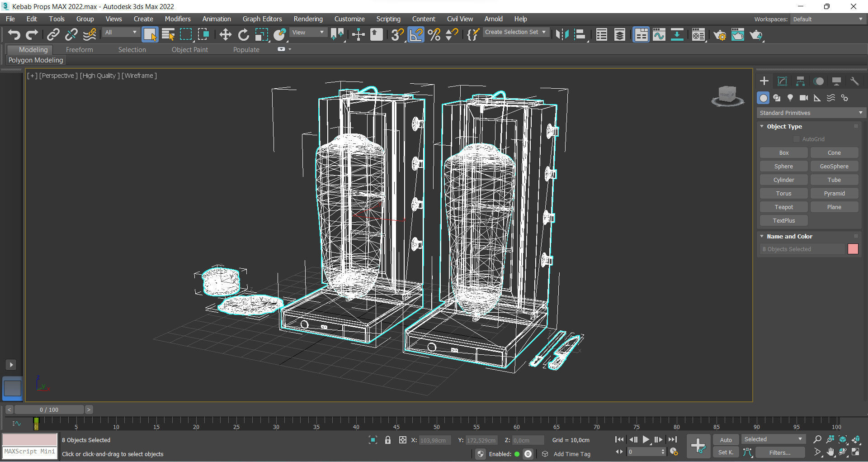Screen dimensions: 868x462
Task: Open the Rendering menu
Action: (x=308, y=19)
